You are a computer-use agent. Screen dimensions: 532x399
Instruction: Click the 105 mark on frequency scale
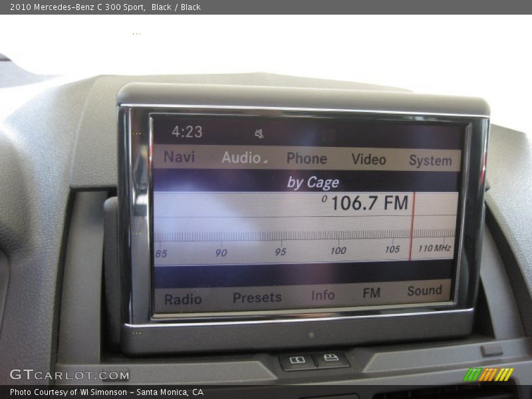(x=392, y=249)
